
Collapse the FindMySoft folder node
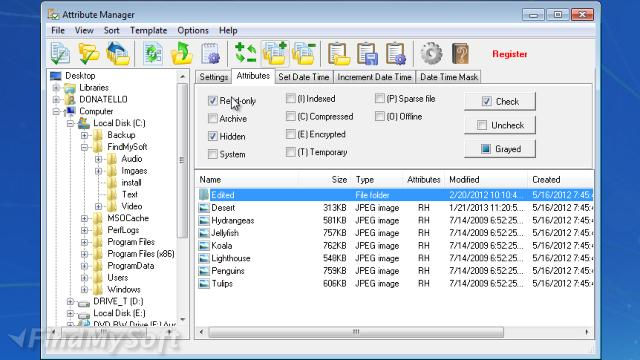84,147
